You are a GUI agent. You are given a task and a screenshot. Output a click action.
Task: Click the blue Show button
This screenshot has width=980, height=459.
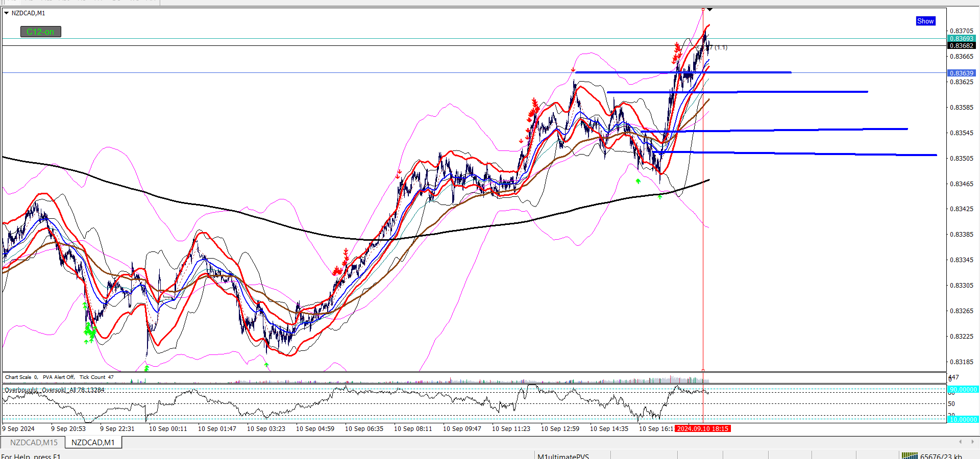click(x=925, y=21)
